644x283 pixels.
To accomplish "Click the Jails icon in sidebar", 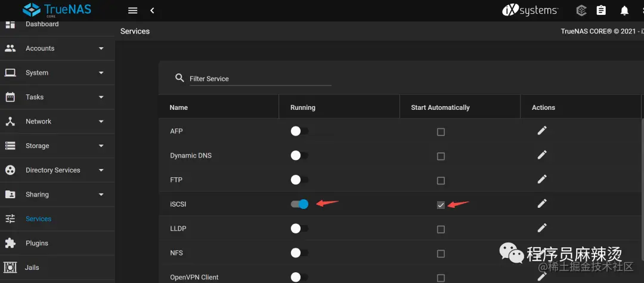I will tap(10, 267).
